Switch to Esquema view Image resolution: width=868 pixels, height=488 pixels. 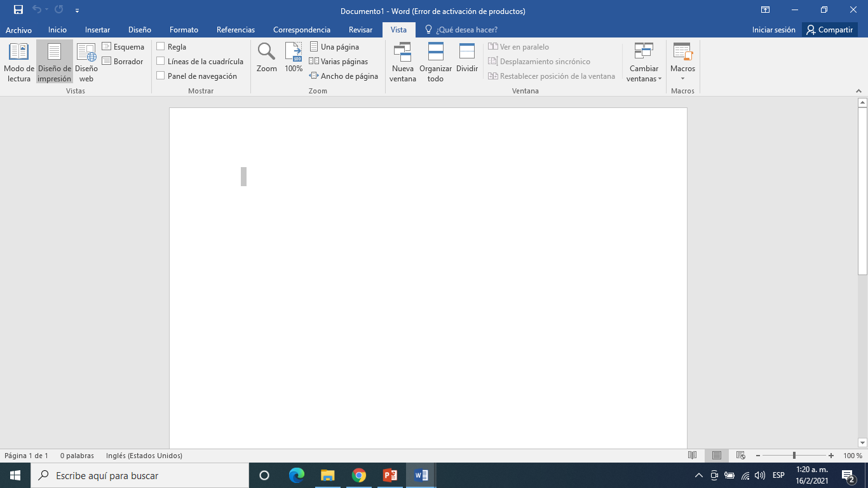tap(123, 47)
